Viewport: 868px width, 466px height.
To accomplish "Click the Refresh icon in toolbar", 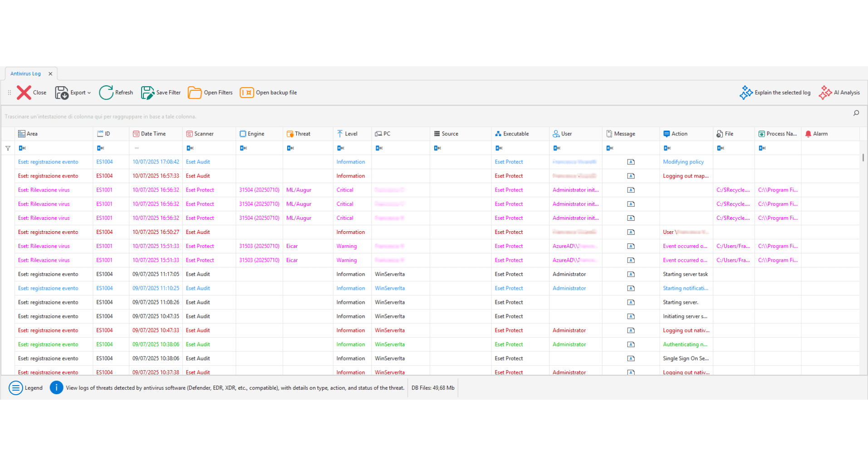I will pos(106,93).
